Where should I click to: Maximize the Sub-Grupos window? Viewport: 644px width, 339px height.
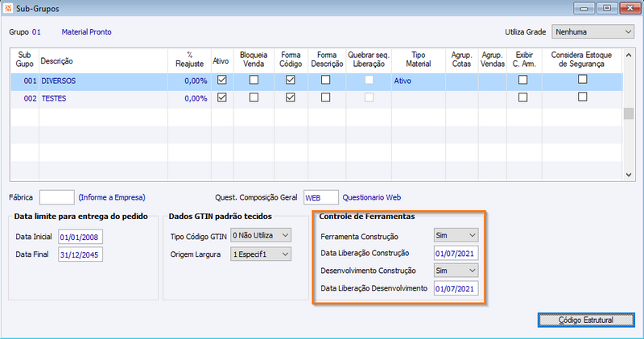[607, 8]
